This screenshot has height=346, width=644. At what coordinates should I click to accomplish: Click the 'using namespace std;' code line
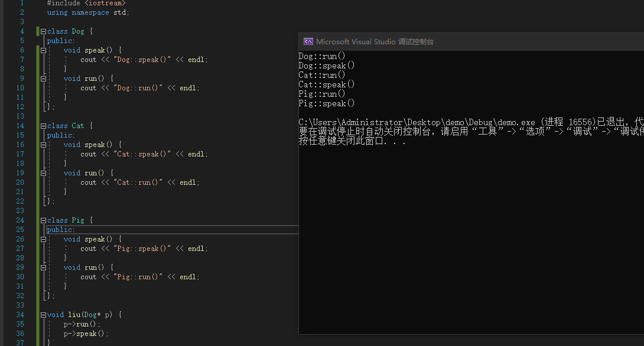(88, 12)
